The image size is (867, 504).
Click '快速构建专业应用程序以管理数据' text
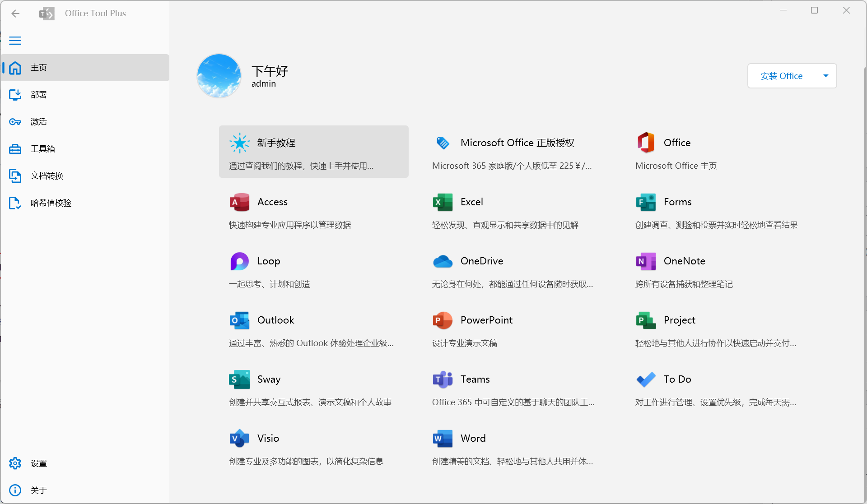click(x=290, y=225)
